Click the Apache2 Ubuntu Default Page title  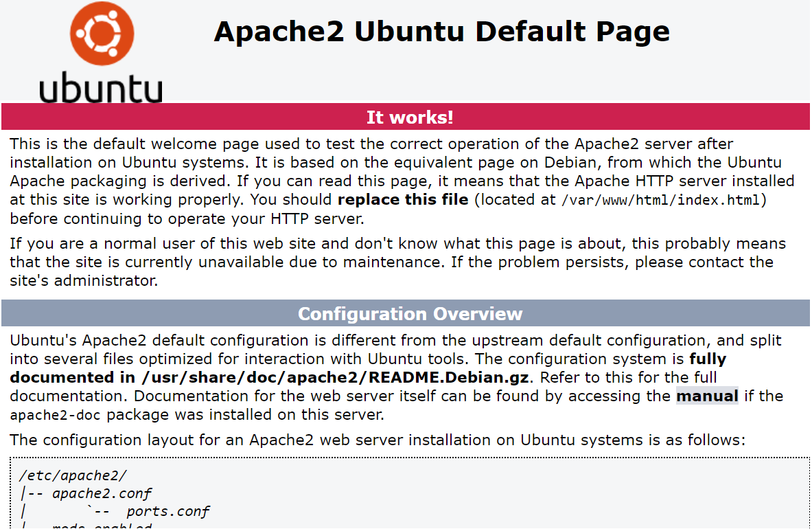(442, 32)
